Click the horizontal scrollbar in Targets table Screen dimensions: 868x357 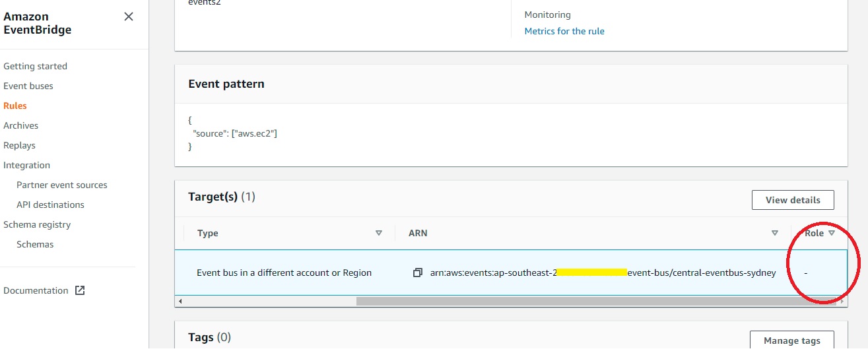point(574,301)
